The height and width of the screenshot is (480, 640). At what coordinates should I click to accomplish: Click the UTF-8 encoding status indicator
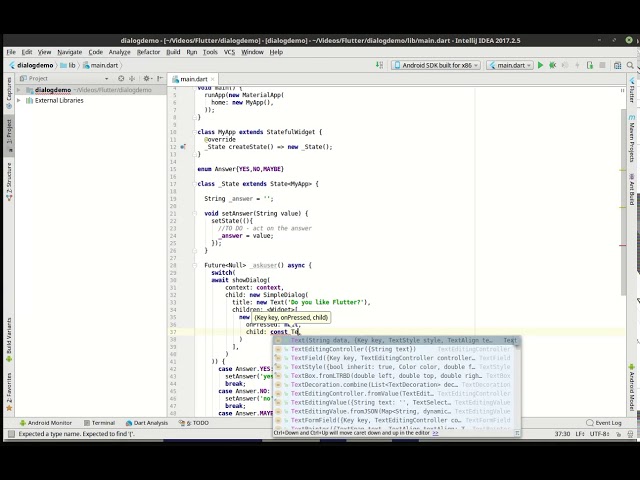[x=600, y=434]
